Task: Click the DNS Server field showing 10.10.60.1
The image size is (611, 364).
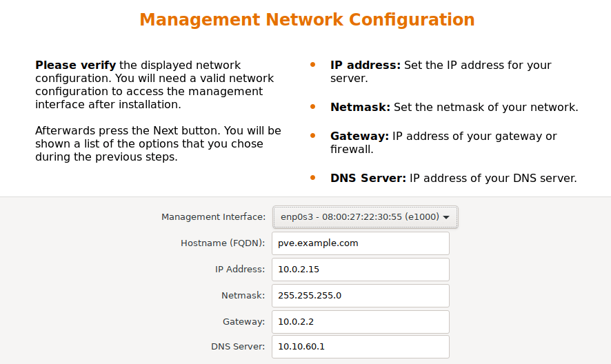Action: tap(361, 347)
